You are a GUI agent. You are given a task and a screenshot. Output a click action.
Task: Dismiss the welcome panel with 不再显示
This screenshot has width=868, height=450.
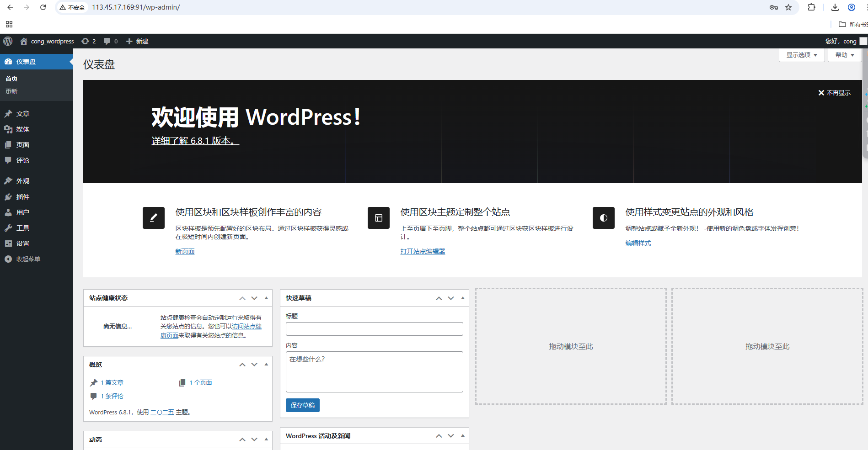[834, 93]
